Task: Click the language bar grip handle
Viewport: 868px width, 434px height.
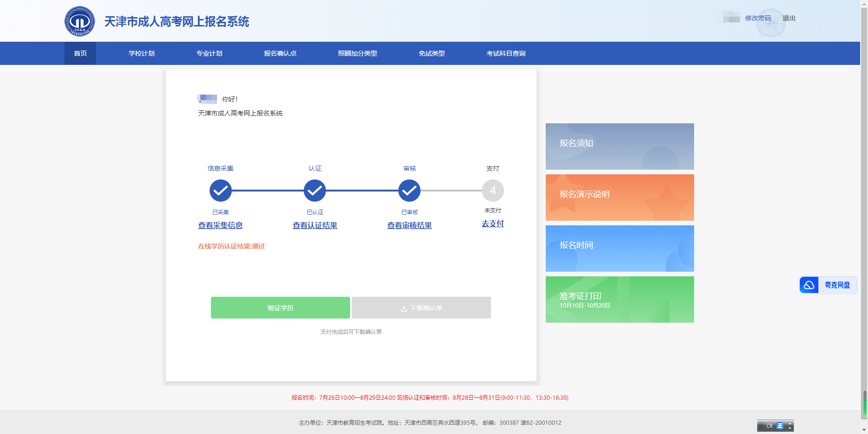Action: click(761, 426)
